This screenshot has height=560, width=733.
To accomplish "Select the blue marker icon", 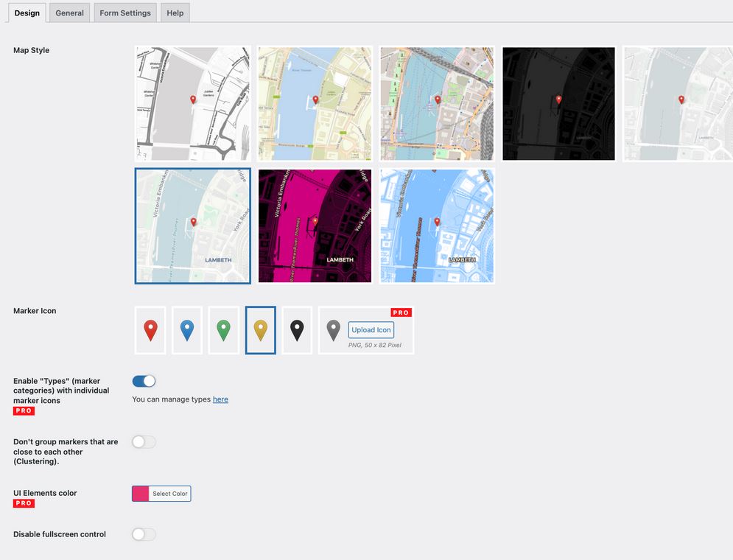I will tap(187, 331).
